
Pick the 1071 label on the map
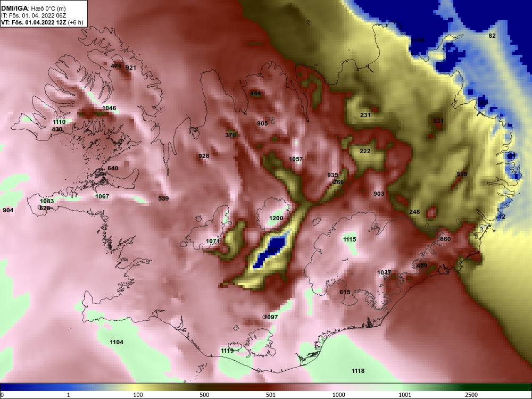point(213,241)
